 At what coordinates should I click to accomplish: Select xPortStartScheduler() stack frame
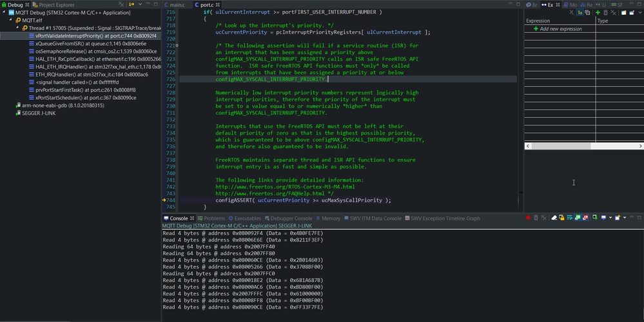(83, 98)
